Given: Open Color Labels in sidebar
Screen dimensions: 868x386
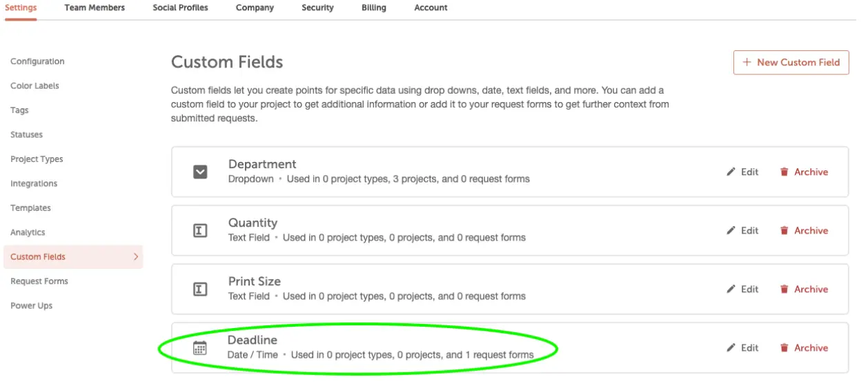Looking at the screenshot, I should pos(34,86).
